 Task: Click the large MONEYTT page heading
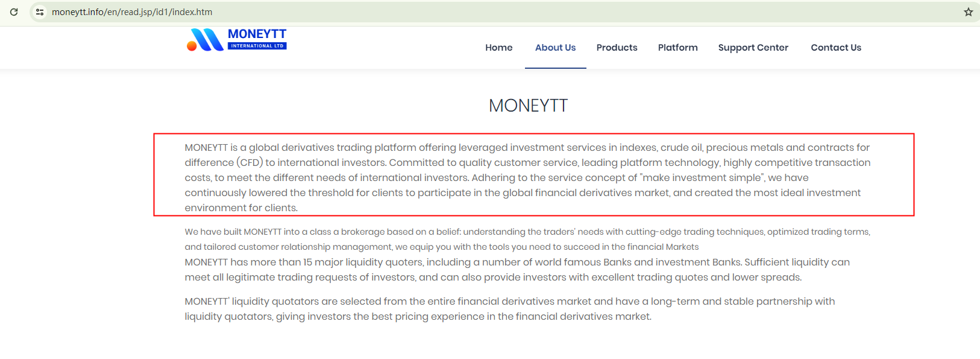tap(528, 106)
